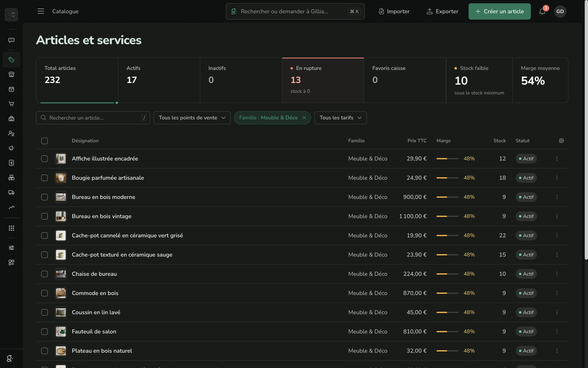
Task: Check the box for Affiche illustrée encadrée
Action: tap(45, 159)
